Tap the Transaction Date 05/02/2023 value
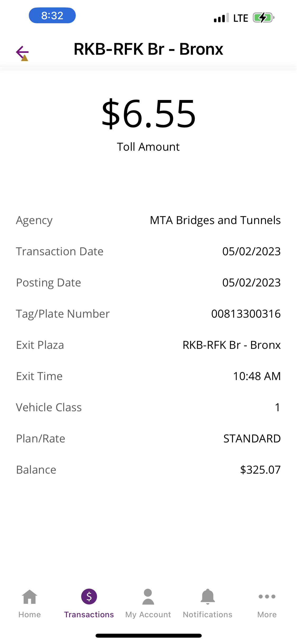Image resolution: width=297 pixels, height=644 pixels. click(251, 251)
